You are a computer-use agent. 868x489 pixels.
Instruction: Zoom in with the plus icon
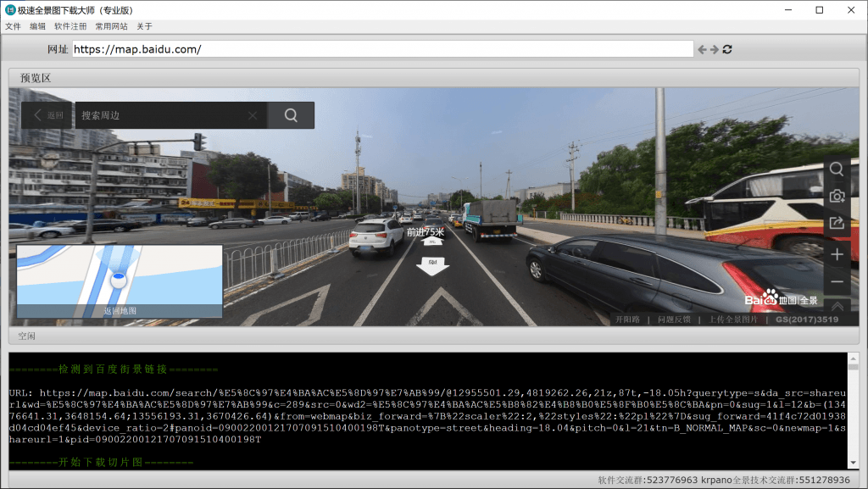[x=837, y=254]
